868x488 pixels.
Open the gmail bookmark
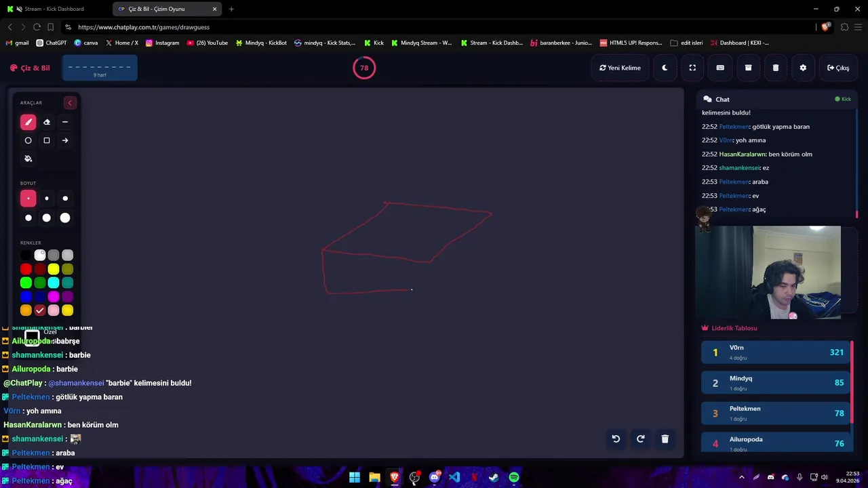(17, 43)
